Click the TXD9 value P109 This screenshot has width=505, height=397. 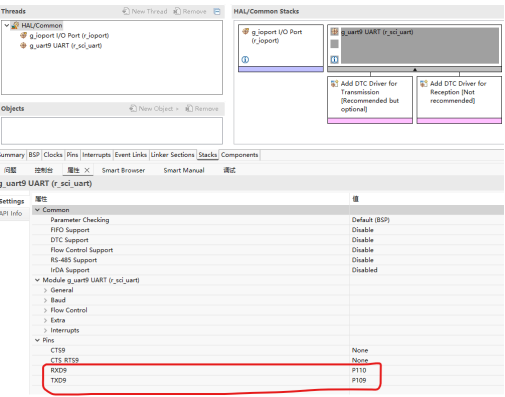pyautogui.click(x=359, y=380)
